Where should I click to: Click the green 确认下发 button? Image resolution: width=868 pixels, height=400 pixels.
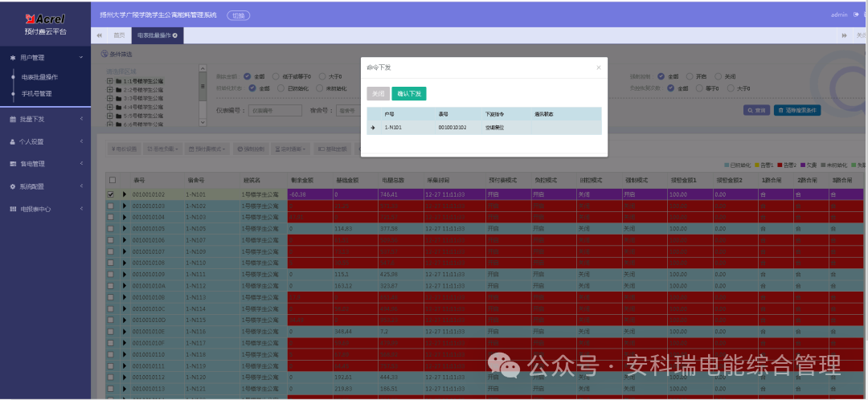click(x=409, y=93)
